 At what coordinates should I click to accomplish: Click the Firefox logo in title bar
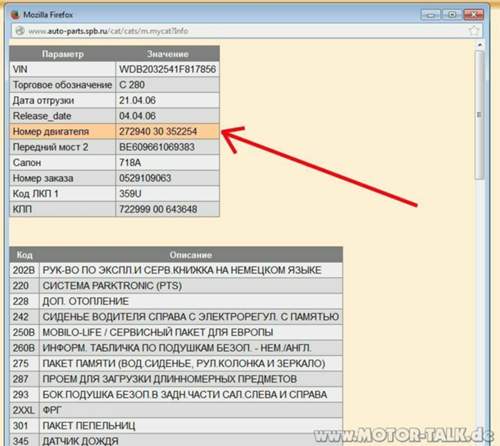15,15
